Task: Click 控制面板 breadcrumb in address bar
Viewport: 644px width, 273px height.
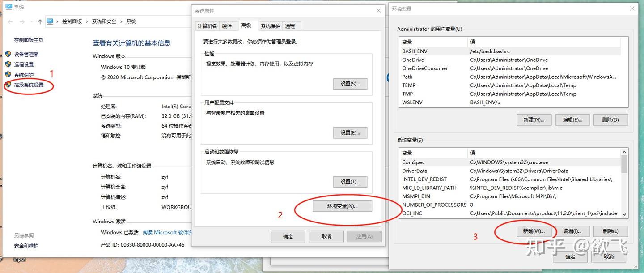Action: [x=72, y=21]
